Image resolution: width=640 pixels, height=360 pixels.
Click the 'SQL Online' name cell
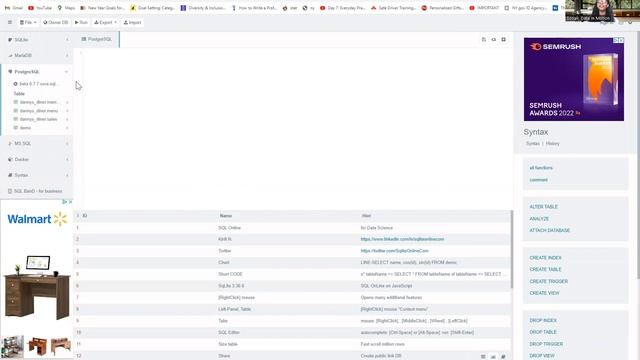(229, 228)
